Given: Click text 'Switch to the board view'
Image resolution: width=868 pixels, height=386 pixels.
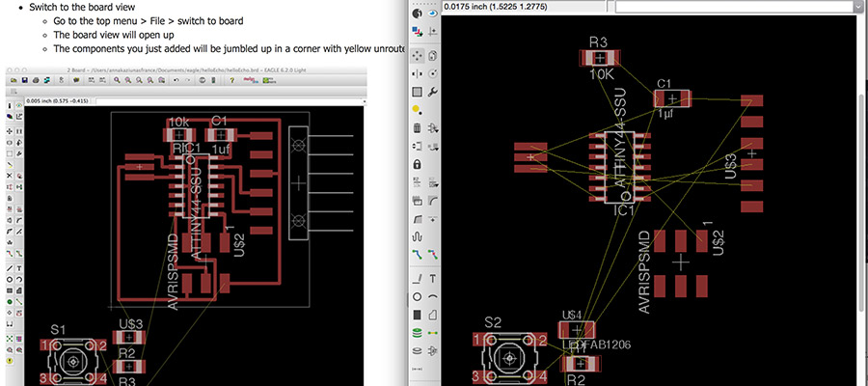Looking at the screenshot, I should point(83,8).
